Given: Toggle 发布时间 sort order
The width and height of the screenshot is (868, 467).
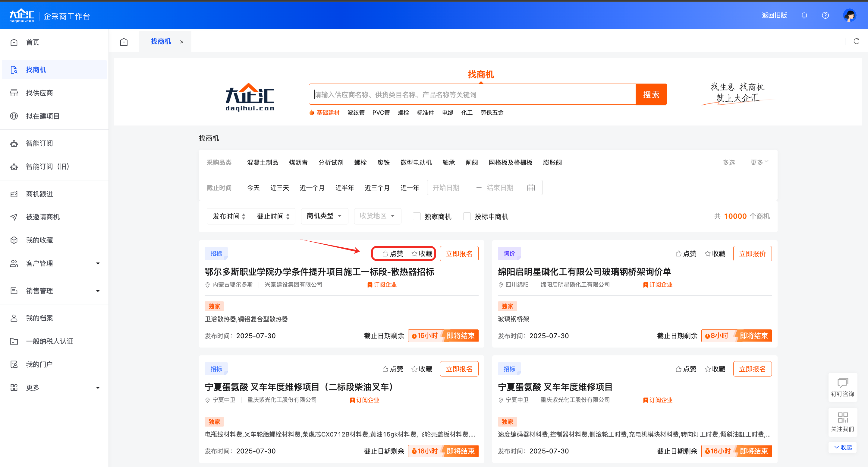Looking at the screenshot, I should coord(229,216).
